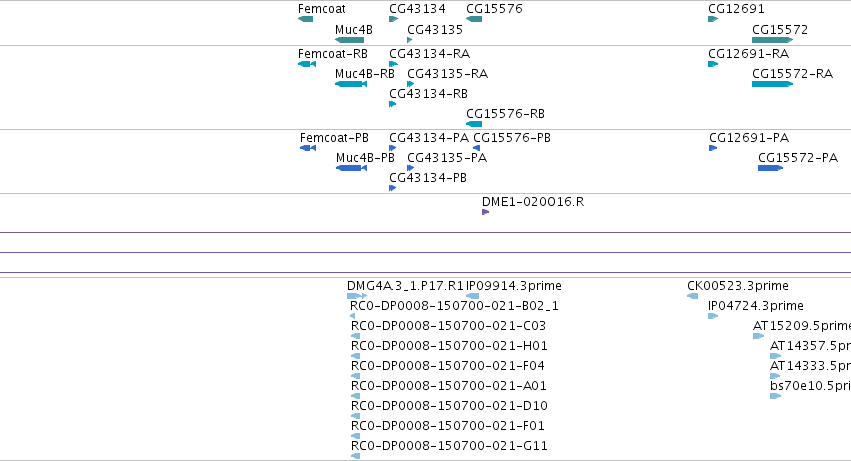
Task: Click the CG12691 gene arrow glyph
Action: point(713,20)
